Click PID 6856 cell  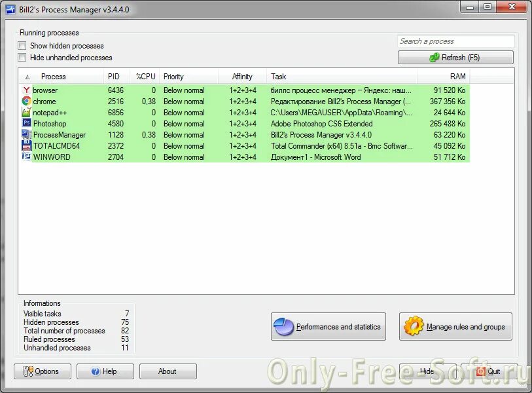(x=116, y=113)
